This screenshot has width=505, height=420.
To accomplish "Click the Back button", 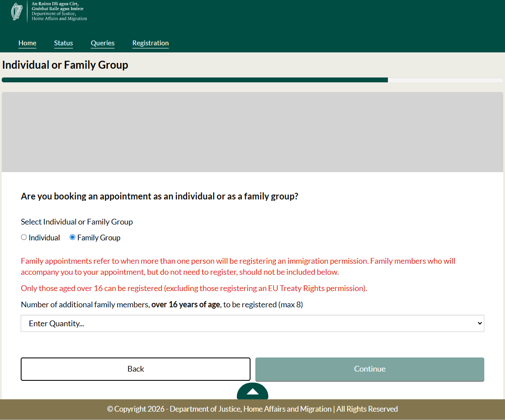I will (x=136, y=369).
